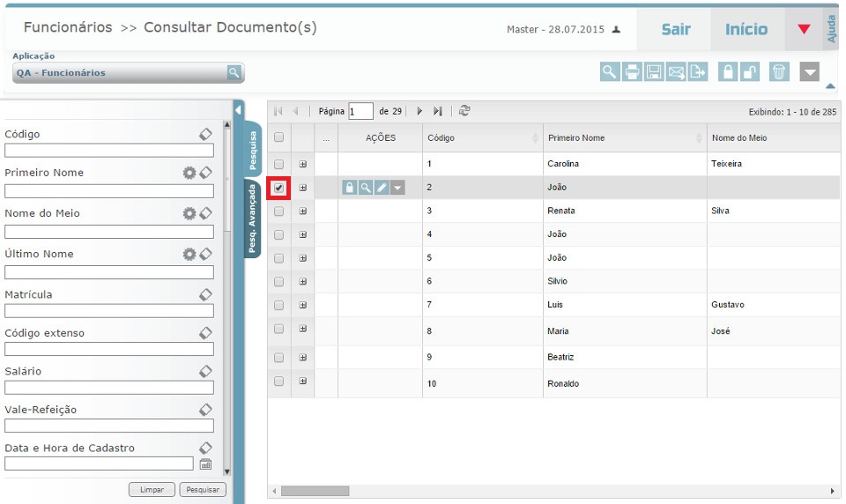Viewport: 846px width, 504px height.
Task: Expand the Silvio row details
Action: (302, 282)
